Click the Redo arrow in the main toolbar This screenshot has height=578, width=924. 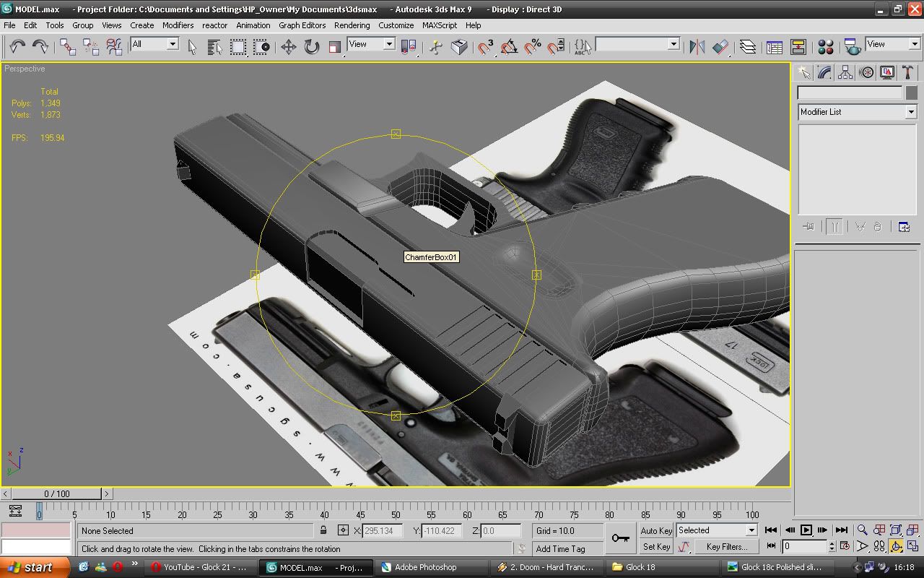pos(40,46)
